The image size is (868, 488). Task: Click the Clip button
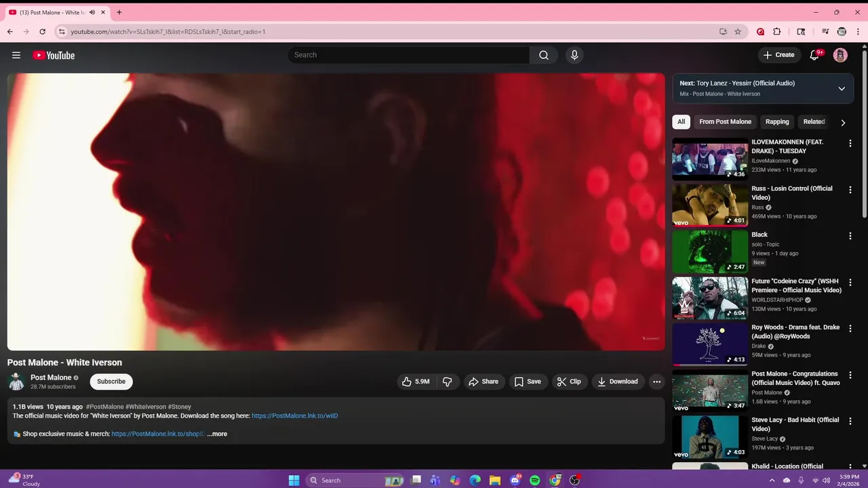(x=569, y=382)
